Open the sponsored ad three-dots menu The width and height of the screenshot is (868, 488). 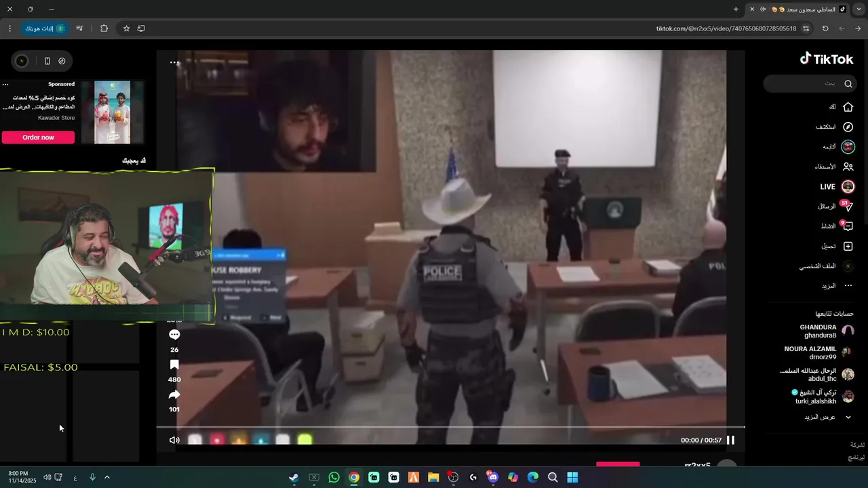[x=5, y=85]
